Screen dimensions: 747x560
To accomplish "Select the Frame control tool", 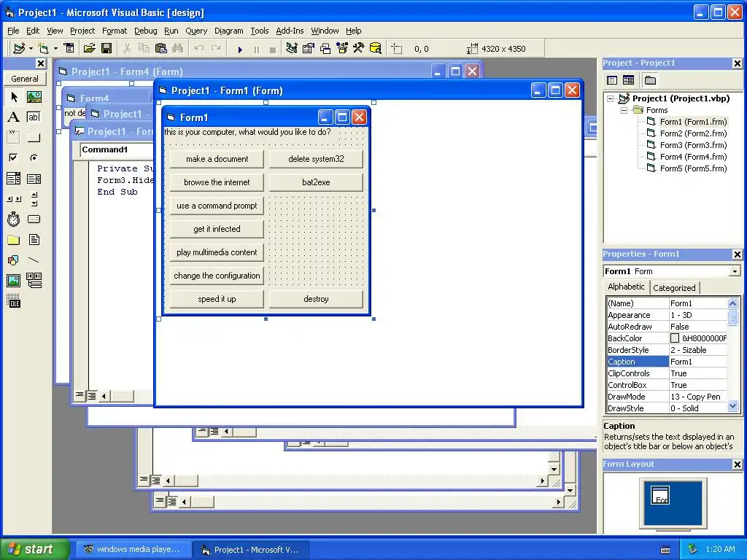I will 14,138.
